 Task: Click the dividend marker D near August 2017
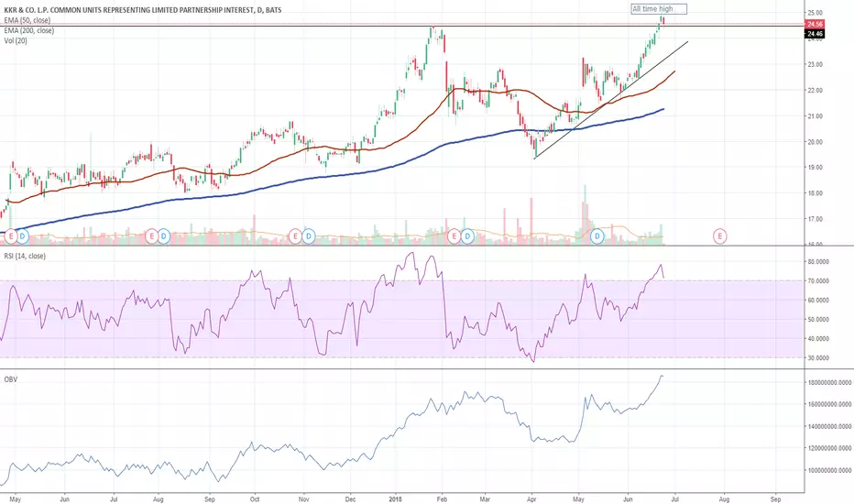tap(163, 236)
